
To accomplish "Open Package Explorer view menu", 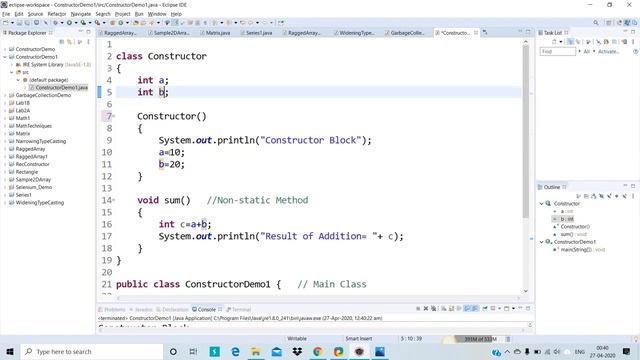I will pyautogui.click(x=88, y=42).
